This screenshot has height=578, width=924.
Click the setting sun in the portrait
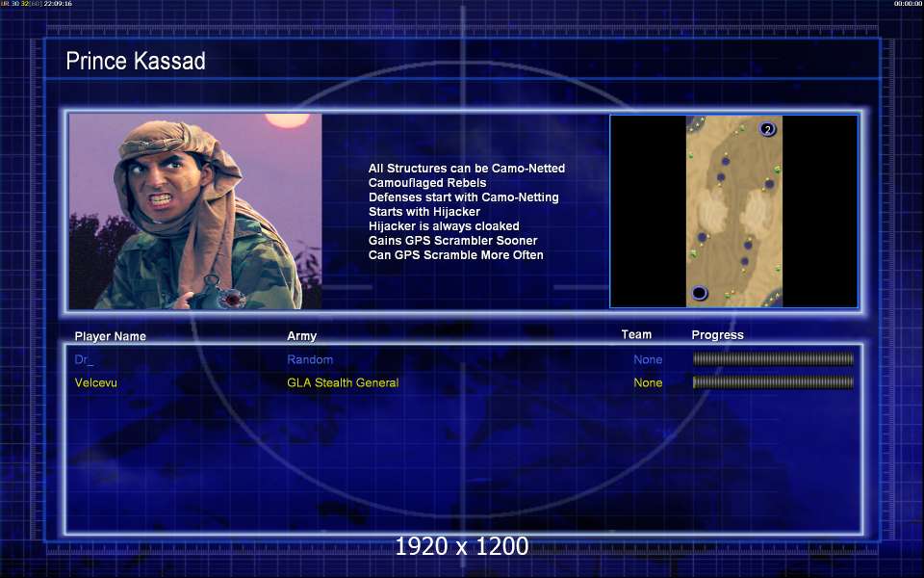click(x=287, y=120)
